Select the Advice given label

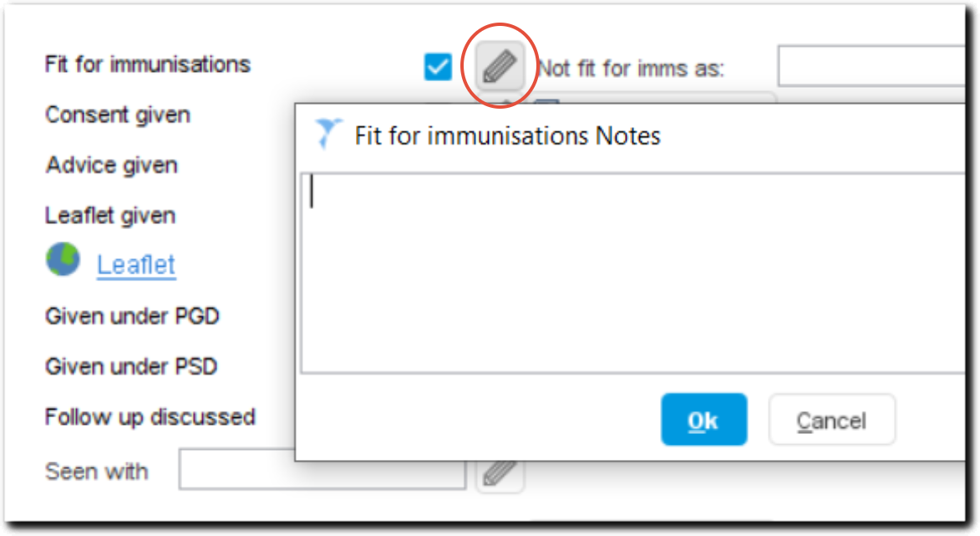coord(111,166)
